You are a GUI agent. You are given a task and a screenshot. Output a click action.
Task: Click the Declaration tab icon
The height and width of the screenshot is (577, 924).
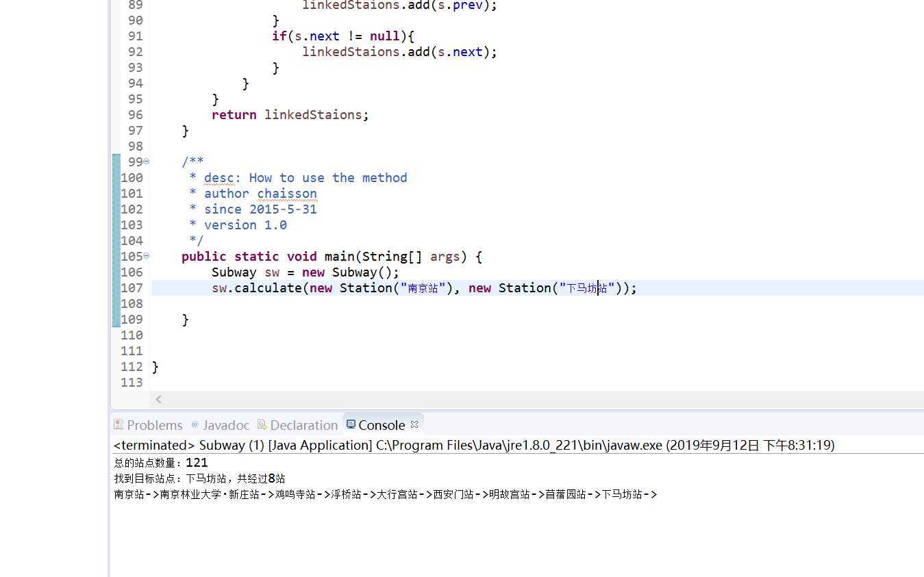pos(262,424)
